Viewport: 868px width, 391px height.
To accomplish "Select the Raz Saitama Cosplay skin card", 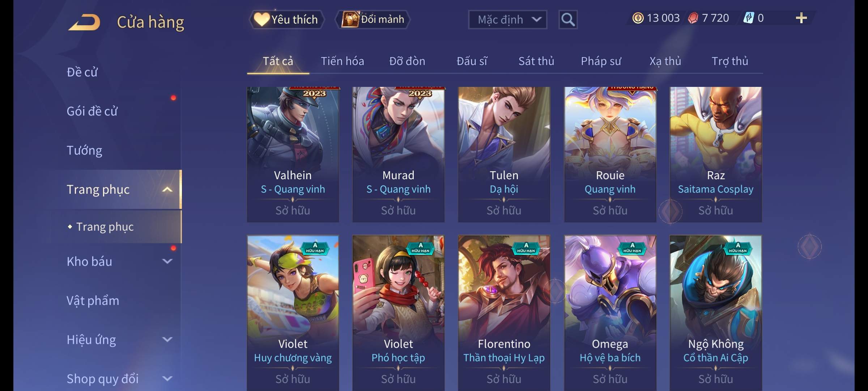I will pyautogui.click(x=716, y=154).
